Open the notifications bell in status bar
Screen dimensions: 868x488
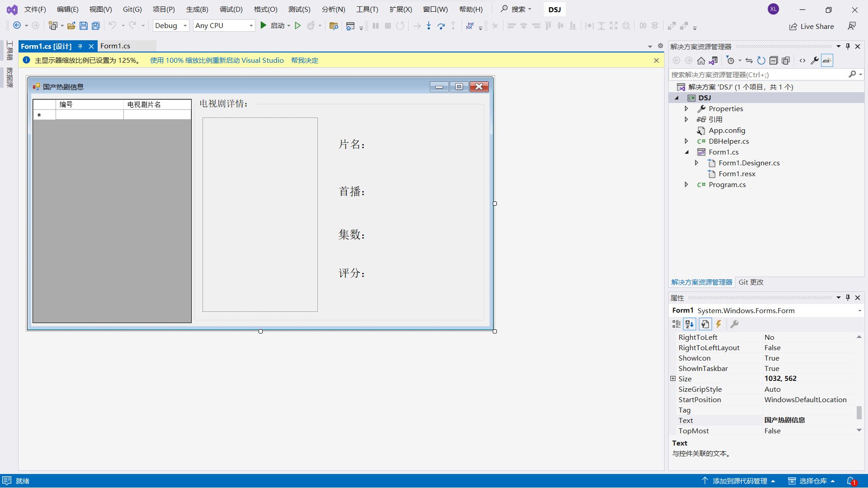point(851,481)
